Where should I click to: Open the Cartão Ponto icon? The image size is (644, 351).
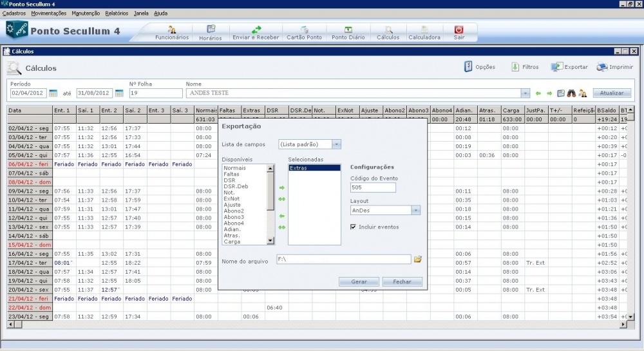[x=304, y=32]
